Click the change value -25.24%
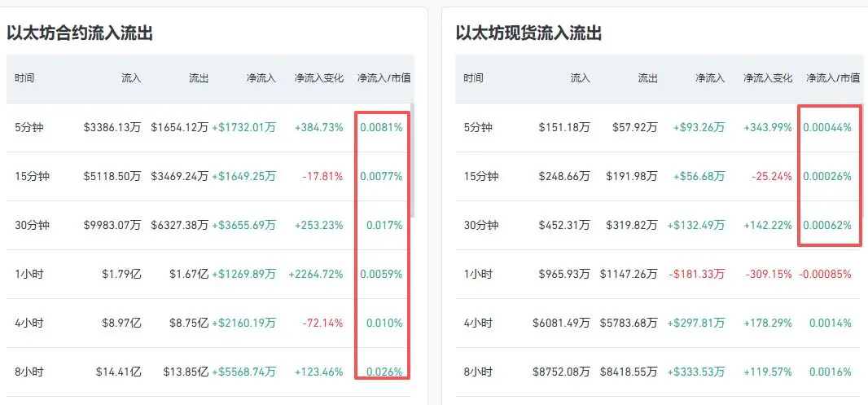The image size is (868, 405). pyautogui.click(x=772, y=176)
